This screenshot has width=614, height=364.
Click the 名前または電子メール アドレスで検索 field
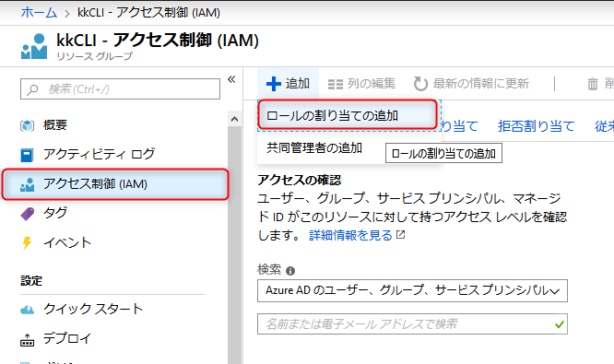tap(412, 324)
